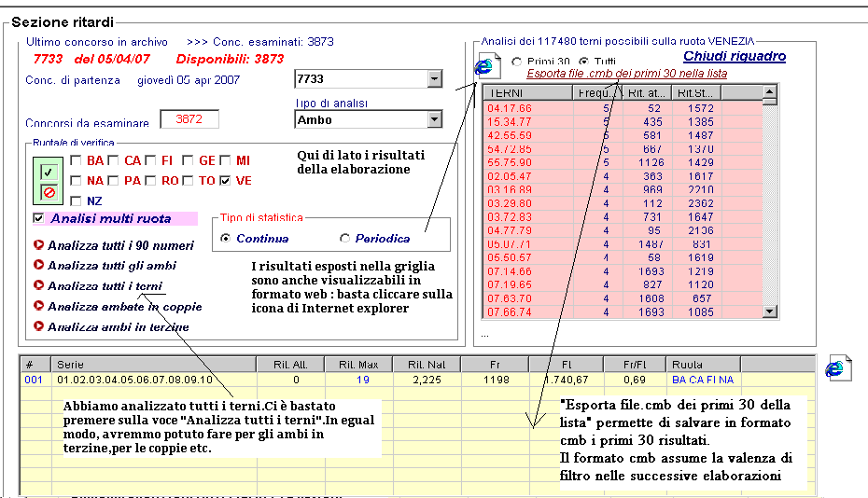
Task: Check the NA wheel checkbox
Action: click(76, 180)
